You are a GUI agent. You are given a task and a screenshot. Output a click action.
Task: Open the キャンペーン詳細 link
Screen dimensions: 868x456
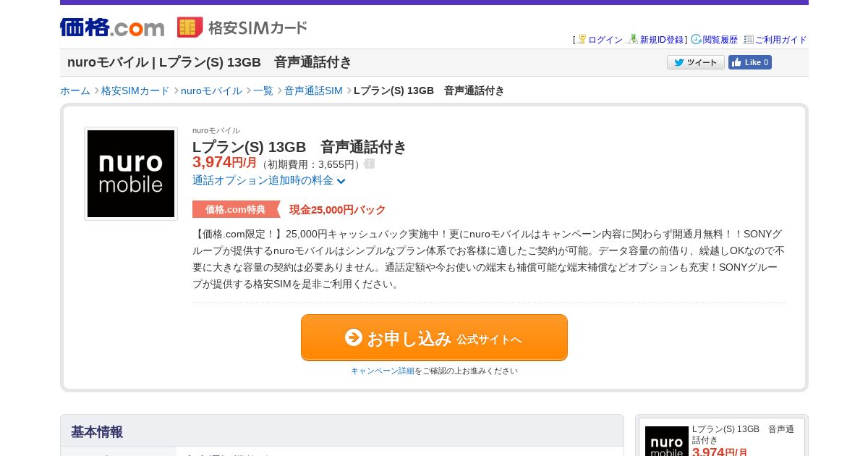(x=383, y=371)
